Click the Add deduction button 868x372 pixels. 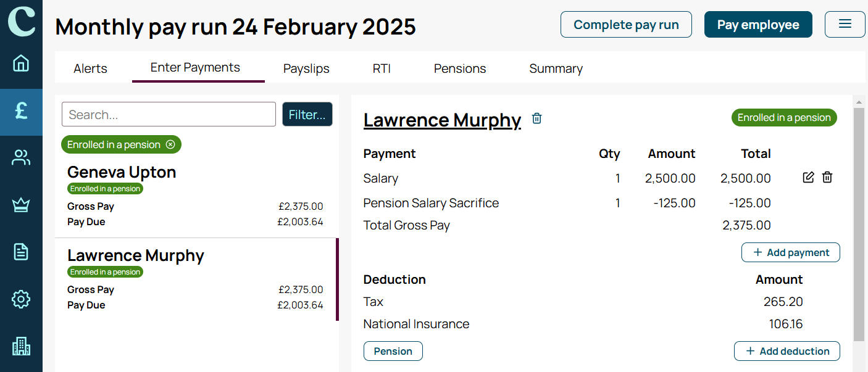pos(787,351)
